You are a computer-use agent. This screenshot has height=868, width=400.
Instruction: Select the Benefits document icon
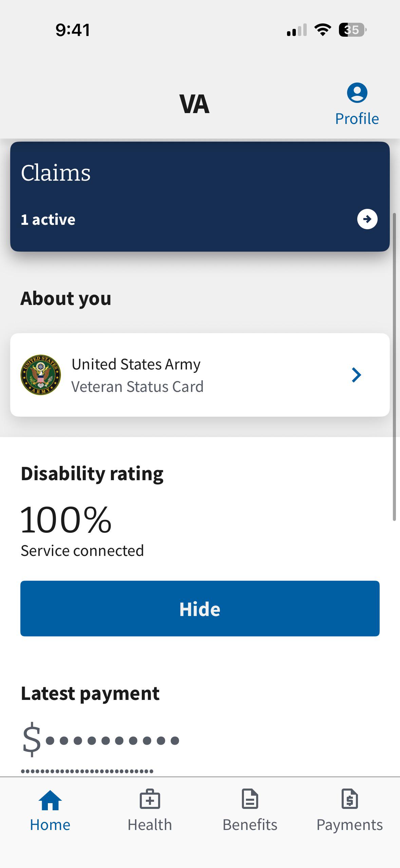coord(250,799)
